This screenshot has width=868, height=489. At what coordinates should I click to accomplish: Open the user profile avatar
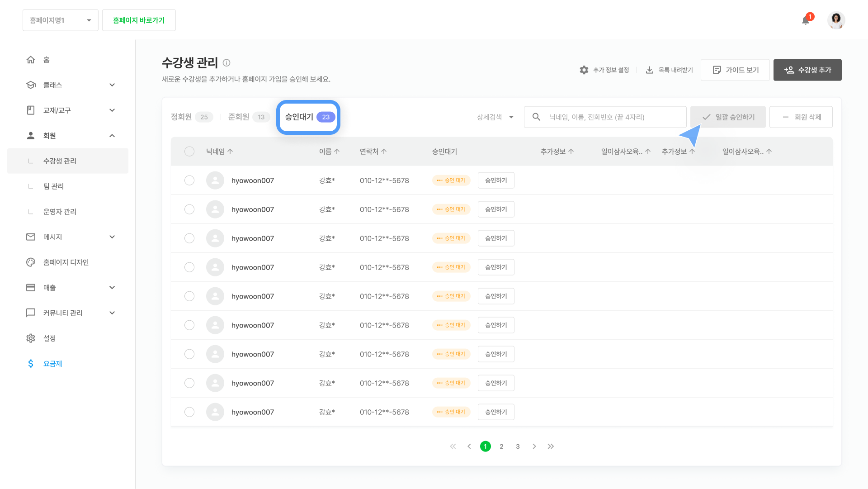836,20
